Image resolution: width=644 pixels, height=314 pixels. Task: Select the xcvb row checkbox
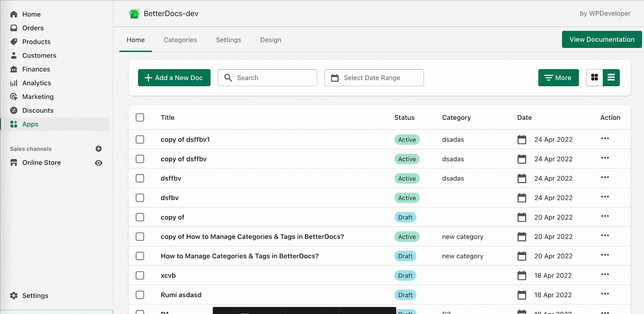point(140,275)
